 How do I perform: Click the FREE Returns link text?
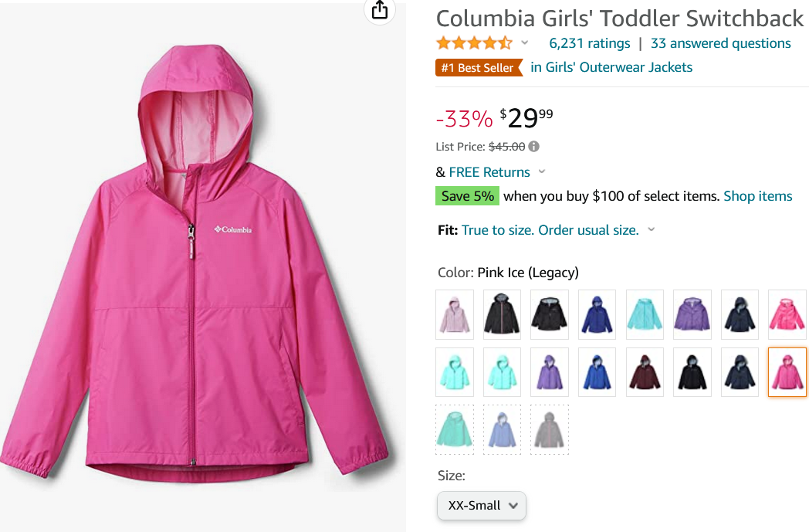coord(489,172)
